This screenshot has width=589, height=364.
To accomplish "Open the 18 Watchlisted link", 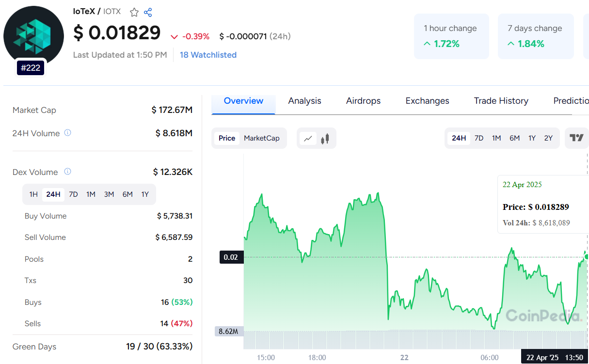I will [x=208, y=55].
